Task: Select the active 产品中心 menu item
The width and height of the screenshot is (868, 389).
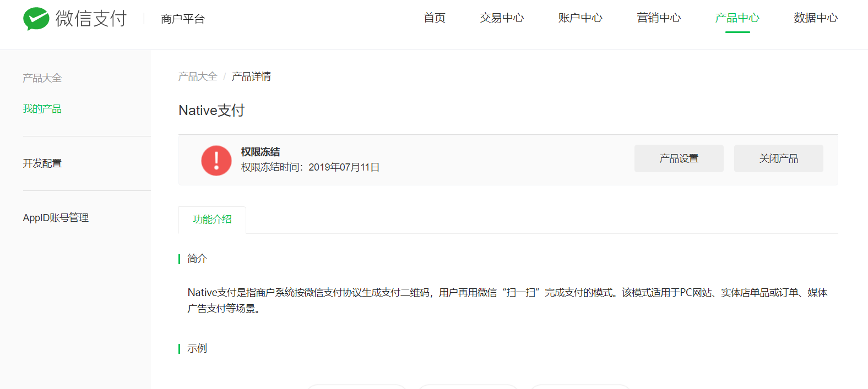Action: (x=737, y=18)
